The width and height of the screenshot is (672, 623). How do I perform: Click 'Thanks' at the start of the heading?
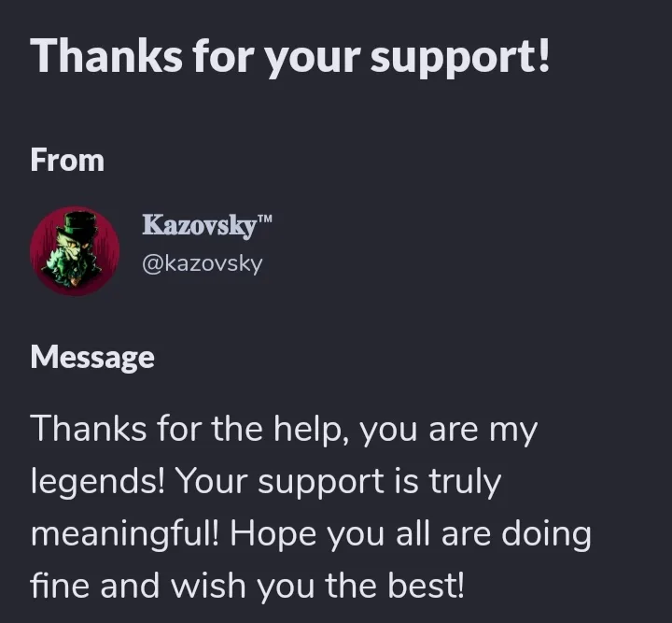[x=106, y=55]
